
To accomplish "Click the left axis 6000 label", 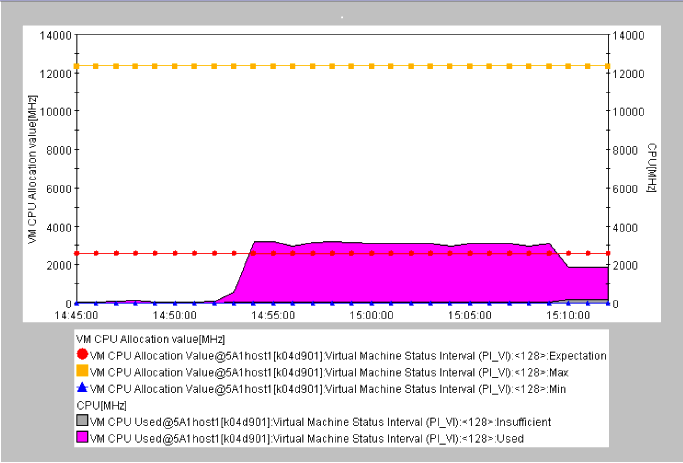I will (x=59, y=189).
